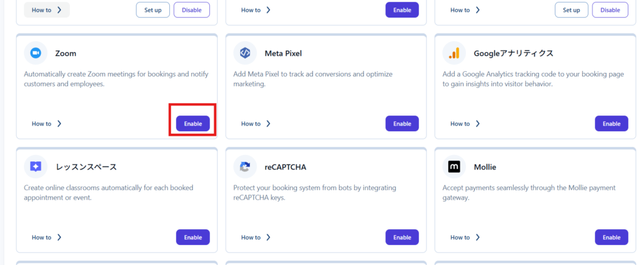Click the top-right Set up button
This screenshot has height=265, width=644.
coord(571,10)
